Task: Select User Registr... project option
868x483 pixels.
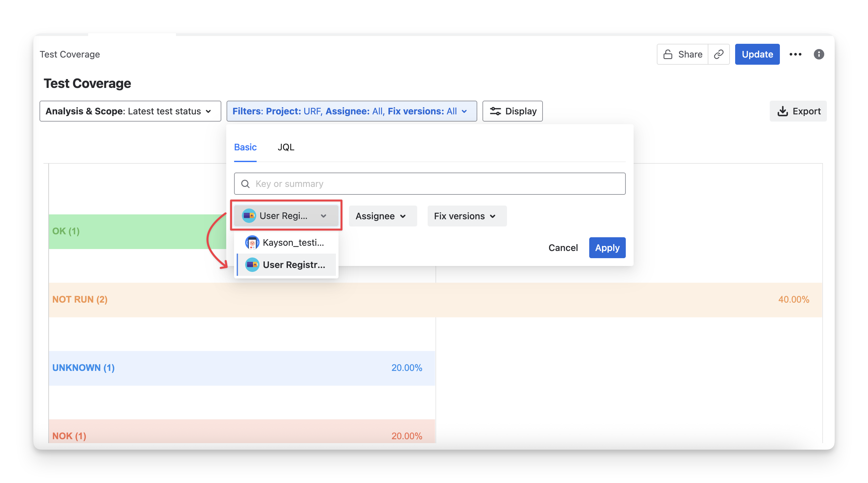Action: (x=286, y=265)
